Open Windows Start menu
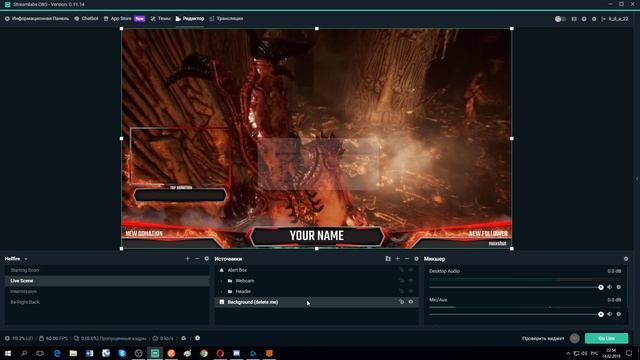The image size is (640, 360). point(8,353)
